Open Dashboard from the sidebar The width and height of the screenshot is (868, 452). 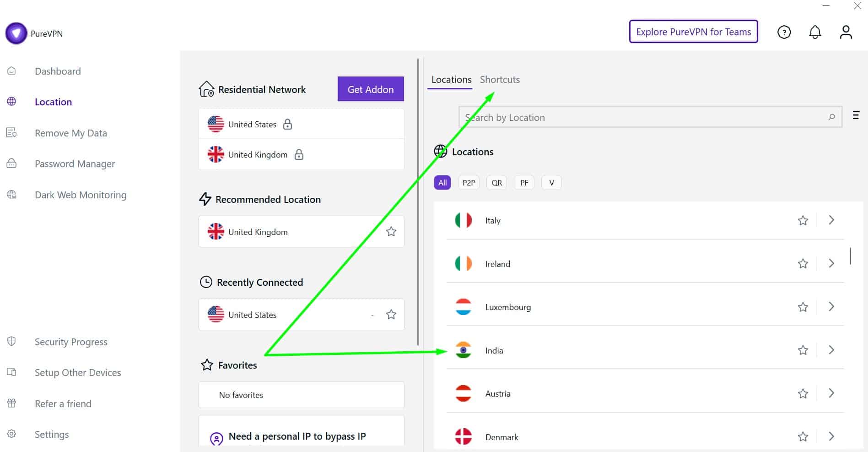[x=58, y=71]
